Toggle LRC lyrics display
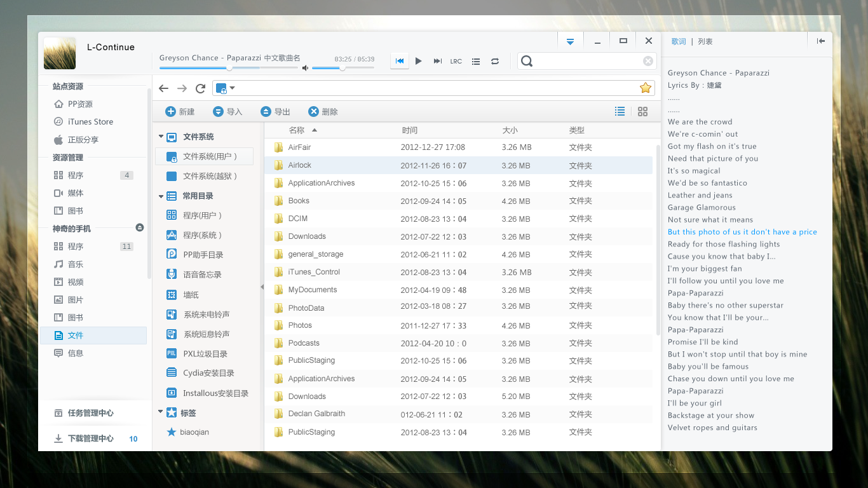Image resolution: width=868 pixels, height=488 pixels. tap(456, 62)
